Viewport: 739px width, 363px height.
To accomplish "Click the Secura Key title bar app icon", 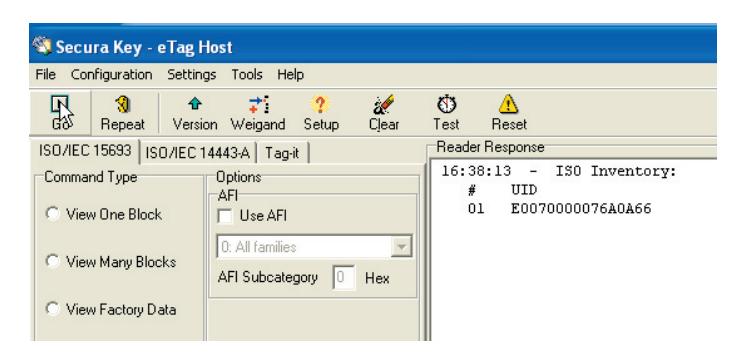I will [41, 46].
